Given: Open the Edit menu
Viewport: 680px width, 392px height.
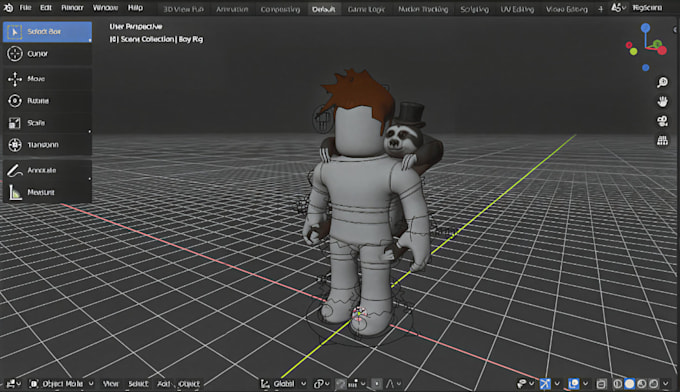Looking at the screenshot, I should pos(46,8).
